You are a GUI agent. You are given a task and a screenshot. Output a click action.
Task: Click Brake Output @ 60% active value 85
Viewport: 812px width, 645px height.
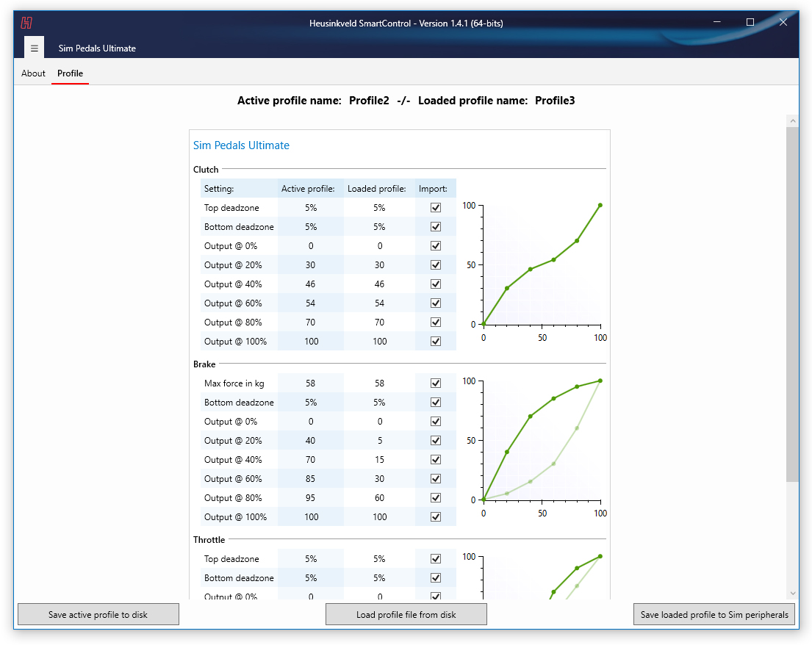click(310, 479)
